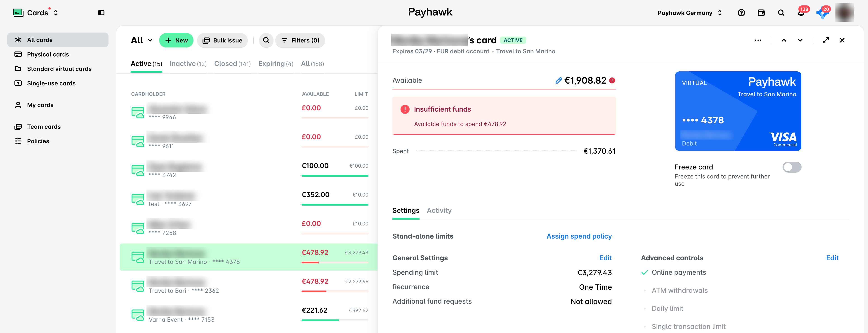Expand the All cards view dropdown

(142, 40)
